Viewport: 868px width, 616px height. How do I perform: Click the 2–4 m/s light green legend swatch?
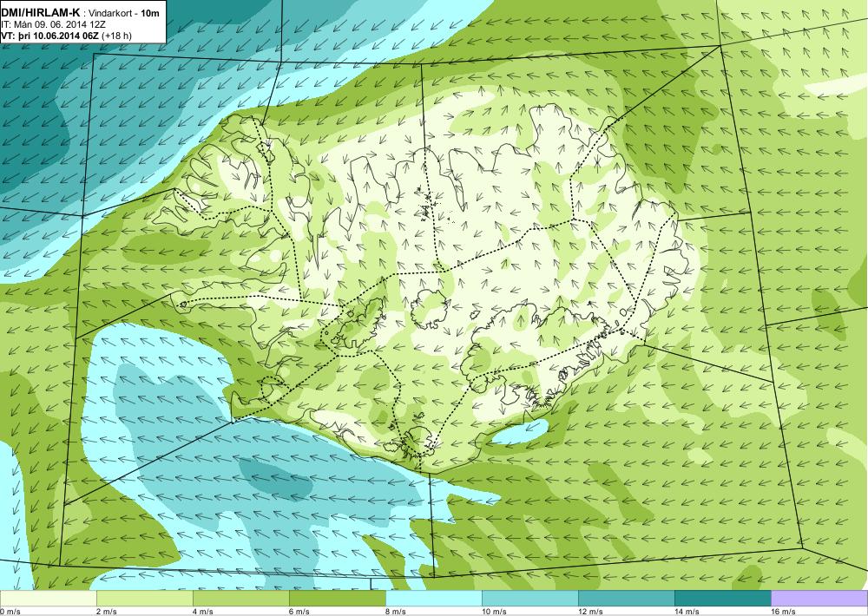click(144, 599)
